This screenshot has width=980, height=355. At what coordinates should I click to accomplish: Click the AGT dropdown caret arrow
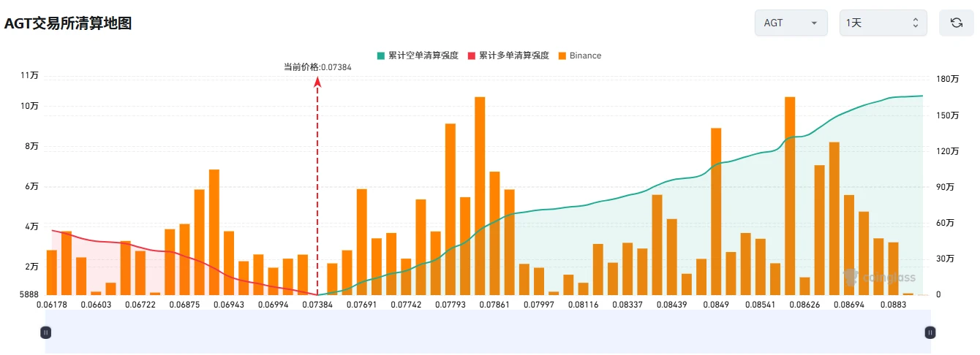tap(814, 23)
